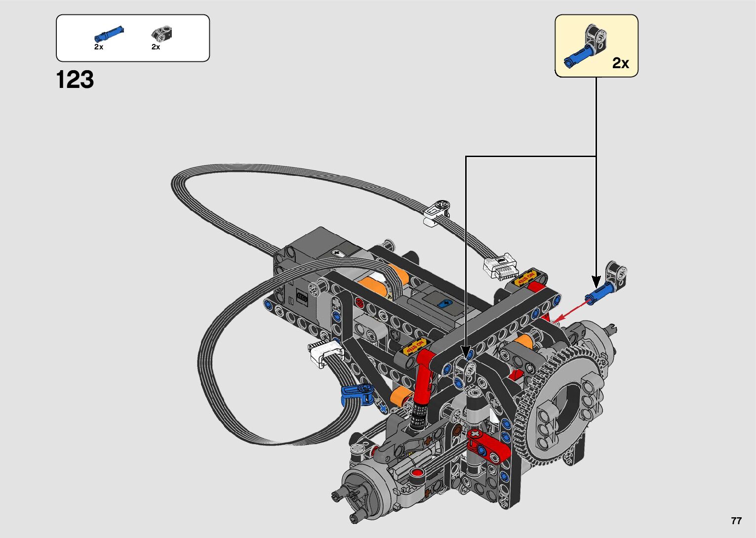The width and height of the screenshot is (756, 538).
Task: Click the 2x quantity under the gray connector
Action: (156, 47)
